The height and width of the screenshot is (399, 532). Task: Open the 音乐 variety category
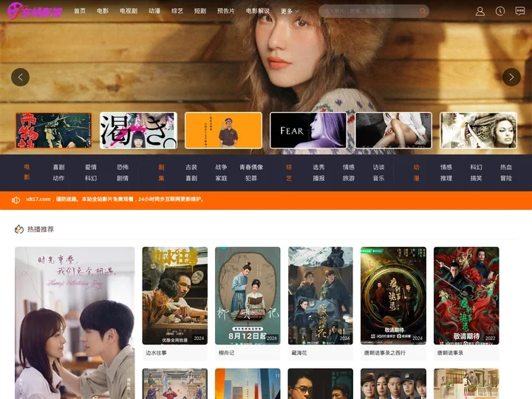tap(378, 178)
